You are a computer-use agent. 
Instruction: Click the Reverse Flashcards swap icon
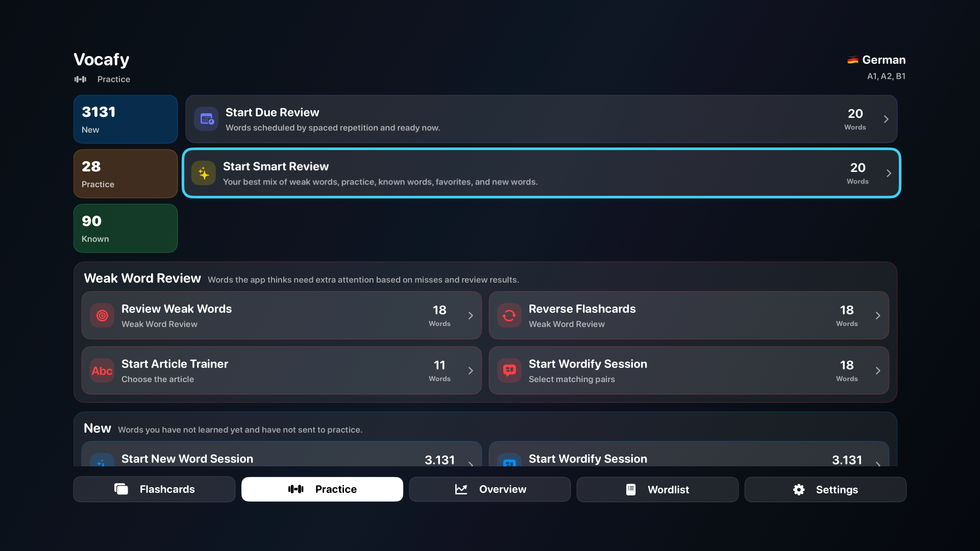509,316
